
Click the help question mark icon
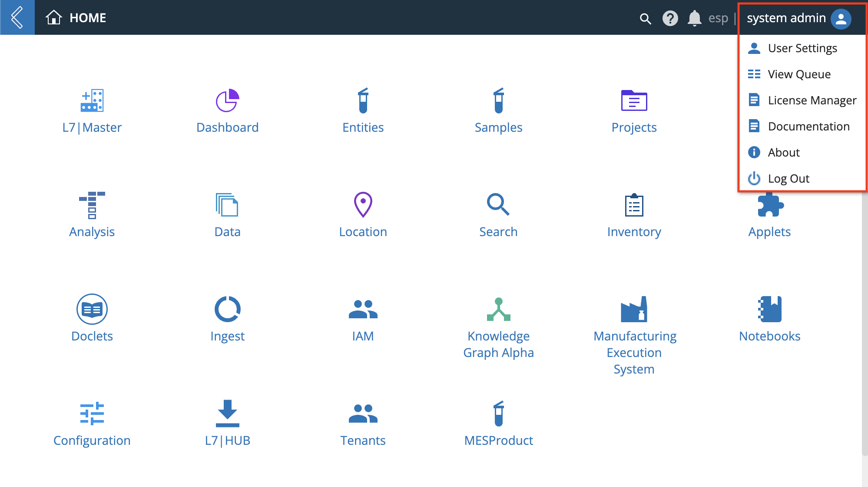tap(670, 18)
